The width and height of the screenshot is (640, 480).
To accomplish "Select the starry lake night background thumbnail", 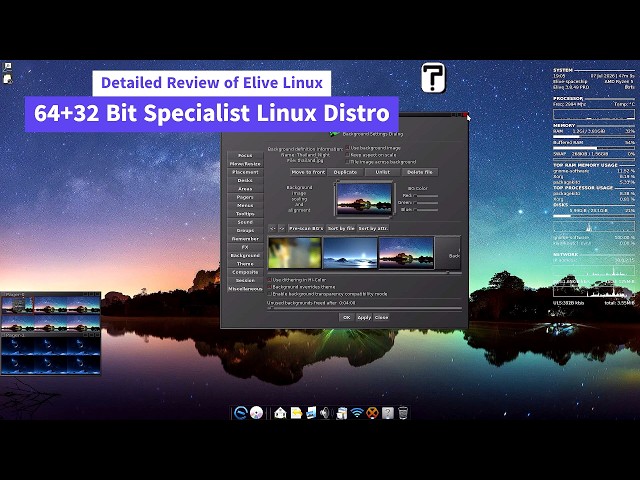I will coord(406,253).
